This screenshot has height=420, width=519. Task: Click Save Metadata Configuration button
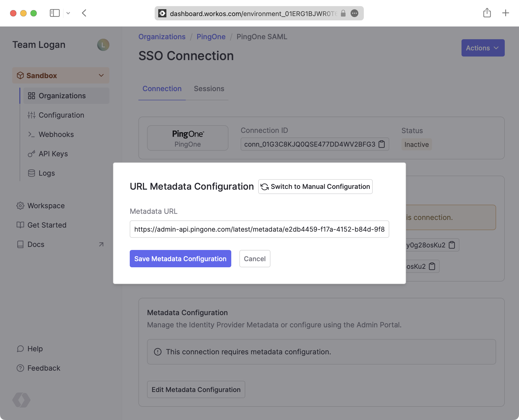[180, 259]
